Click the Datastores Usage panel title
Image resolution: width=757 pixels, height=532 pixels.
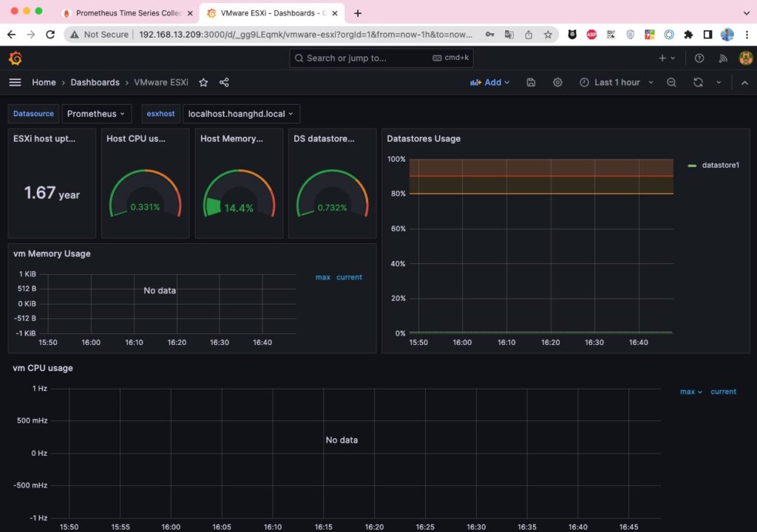click(x=424, y=139)
